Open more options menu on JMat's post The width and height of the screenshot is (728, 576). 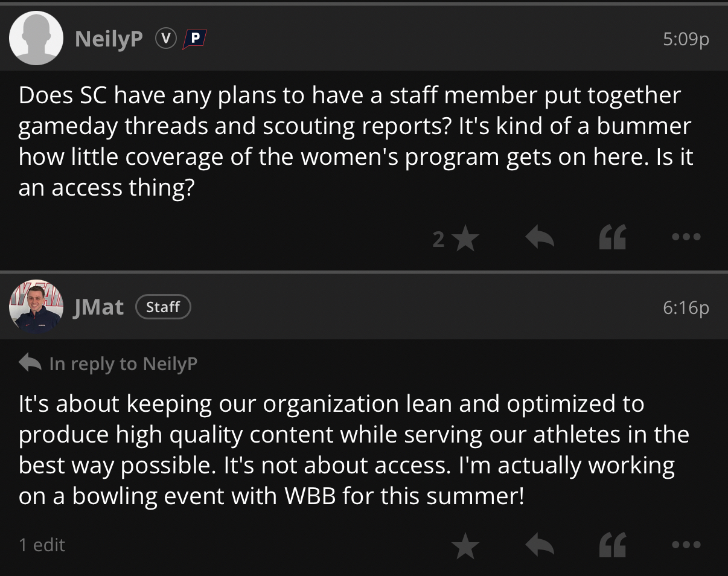pyautogui.click(x=686, y=544)
